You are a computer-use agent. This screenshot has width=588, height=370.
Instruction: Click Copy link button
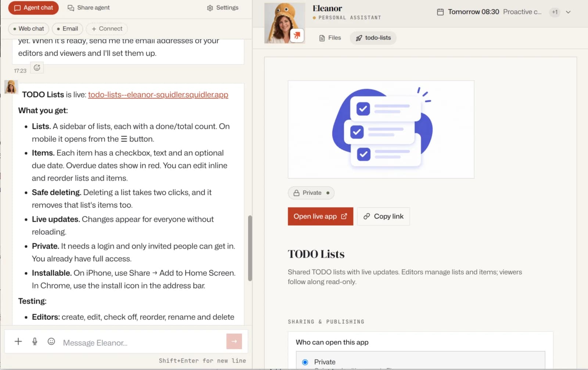(383, 216)
